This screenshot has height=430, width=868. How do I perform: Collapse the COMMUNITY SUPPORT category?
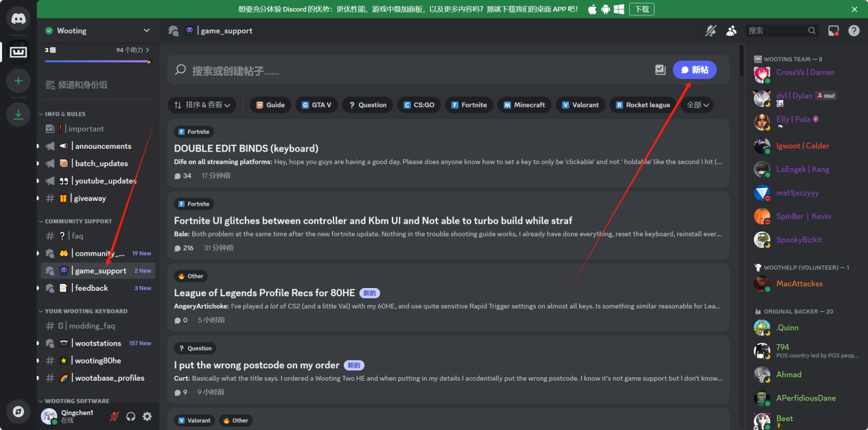click(75, 222)
